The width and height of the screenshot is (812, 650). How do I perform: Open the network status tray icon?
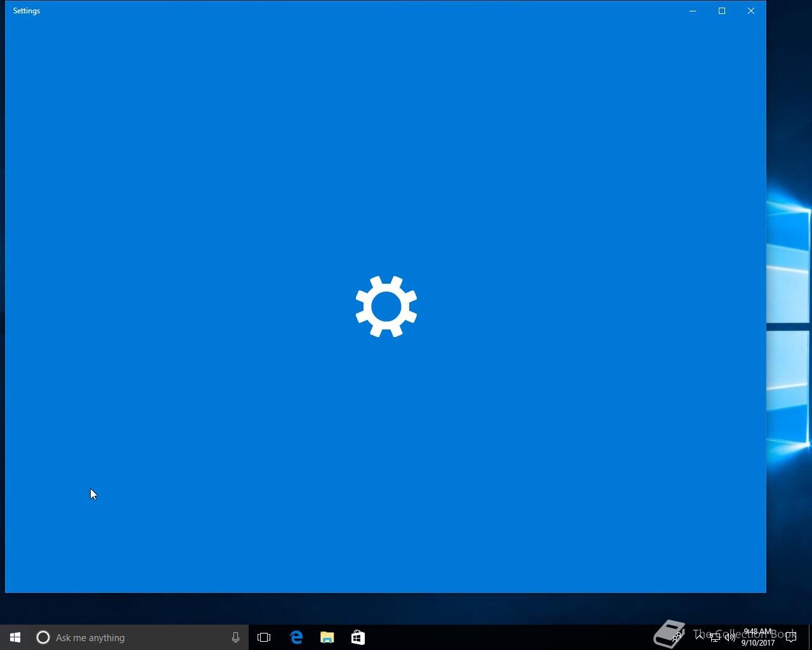[x=715, y=637]
